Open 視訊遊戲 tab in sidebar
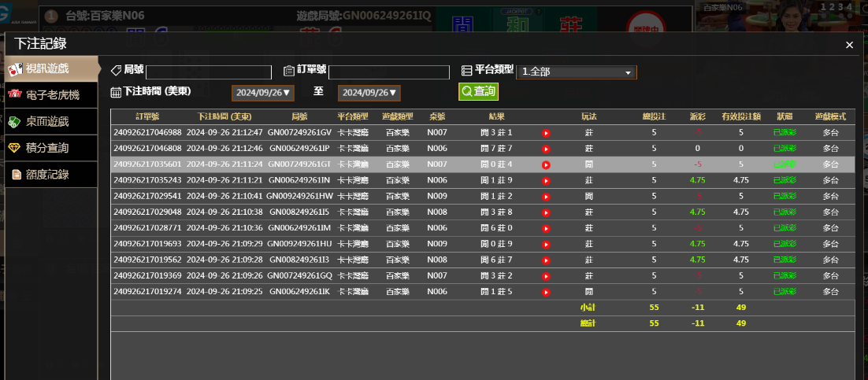The height and width of the screenshot is (380, 868). click(50, 69)
